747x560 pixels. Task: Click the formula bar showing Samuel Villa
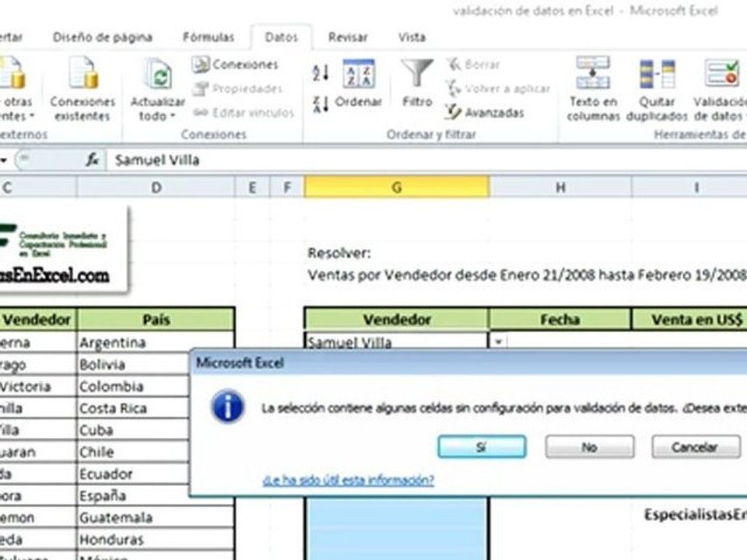tap(426, 160)
